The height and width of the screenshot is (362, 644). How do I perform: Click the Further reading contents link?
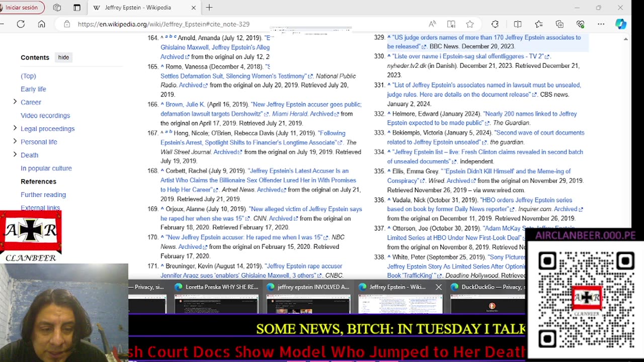[43, 195]
